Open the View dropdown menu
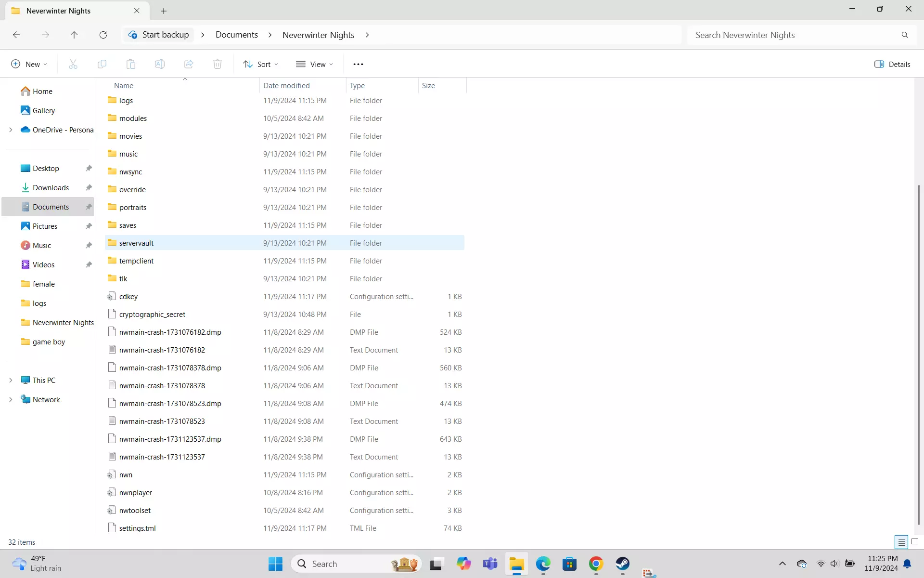 (315, 64)
